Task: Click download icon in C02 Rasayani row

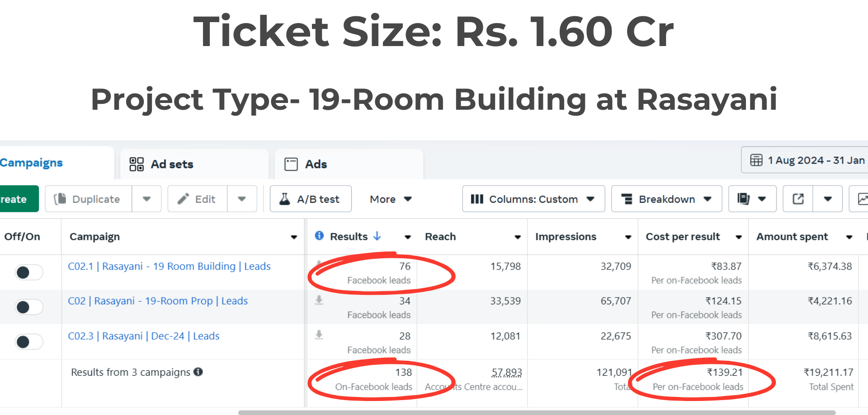Action: [x=319, y=300]
